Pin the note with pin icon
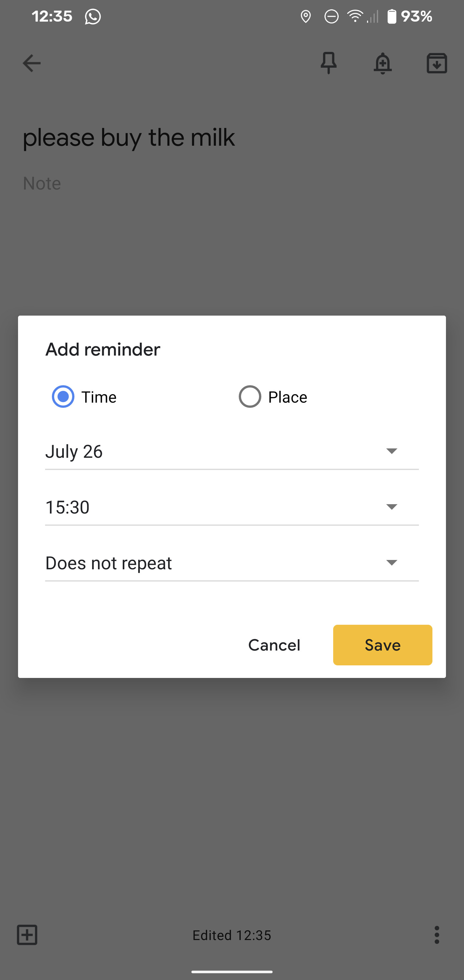Image resolution: width=464 pixels, height=980 pixels. coord(329,63)
